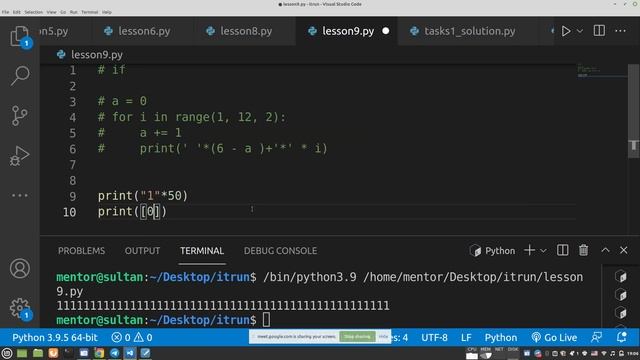Maximize the panel with the up chevron

pos(605,250)
